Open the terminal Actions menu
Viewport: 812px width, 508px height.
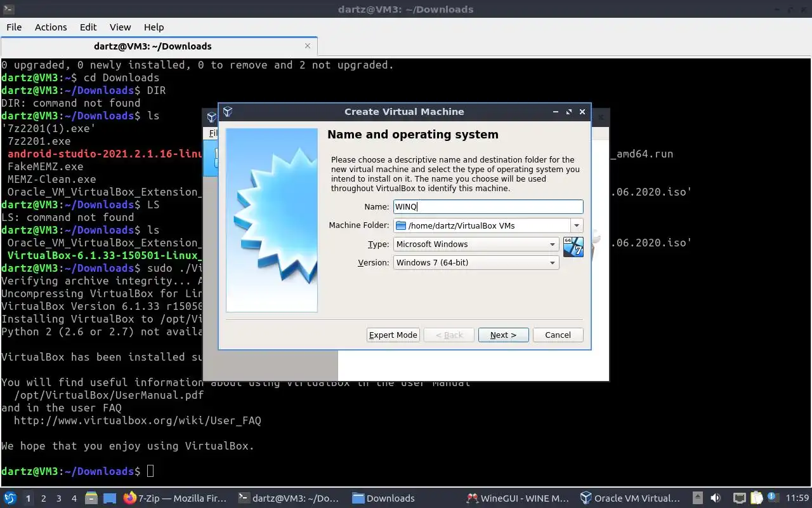coord(51,27)
